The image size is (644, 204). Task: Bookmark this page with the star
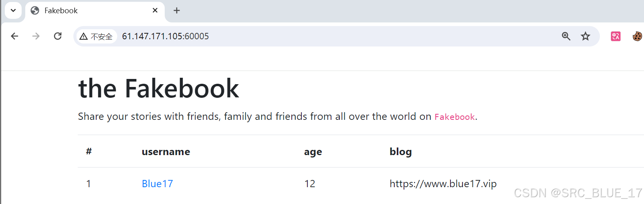tap(585, 36)
